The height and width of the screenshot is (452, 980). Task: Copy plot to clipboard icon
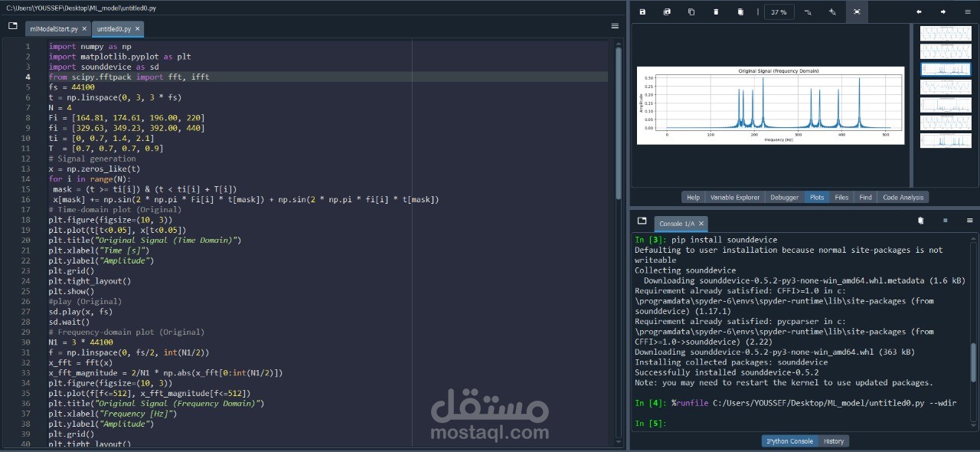[691, 12]
